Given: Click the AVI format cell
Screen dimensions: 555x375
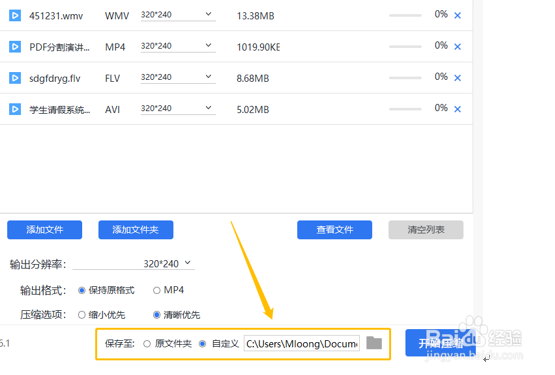Looking at the screenshot, I should 112,109.
